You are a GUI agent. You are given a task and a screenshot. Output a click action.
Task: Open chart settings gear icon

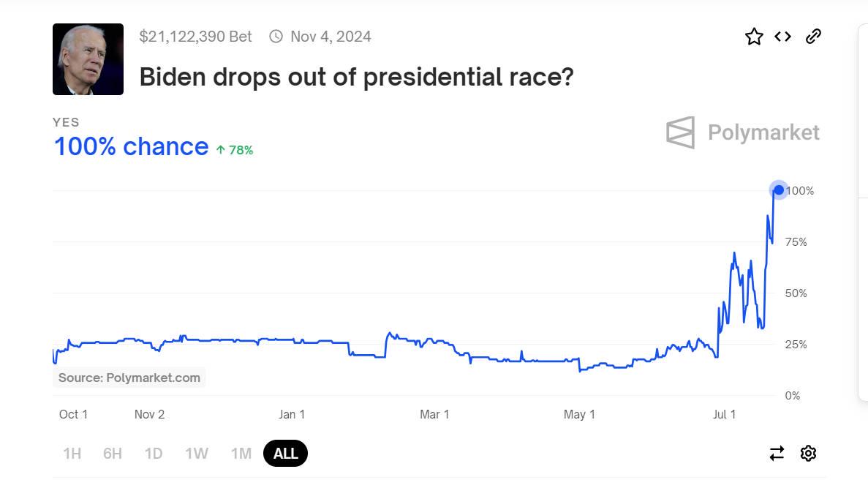pyautogui.click(x=808, y=454)
